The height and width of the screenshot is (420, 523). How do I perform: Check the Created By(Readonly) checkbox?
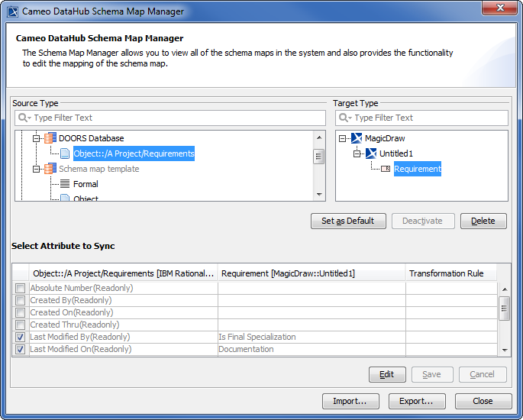(21, 300)
